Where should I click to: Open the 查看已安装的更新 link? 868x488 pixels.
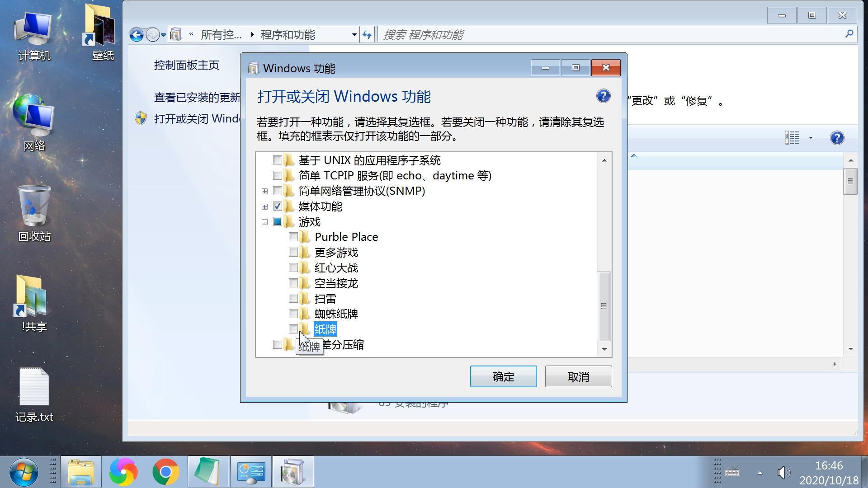[197, 97]
